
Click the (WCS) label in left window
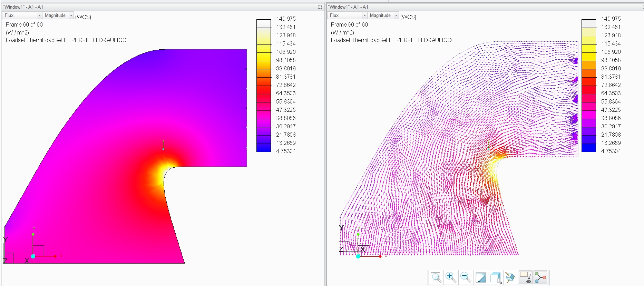coord(83,17)
